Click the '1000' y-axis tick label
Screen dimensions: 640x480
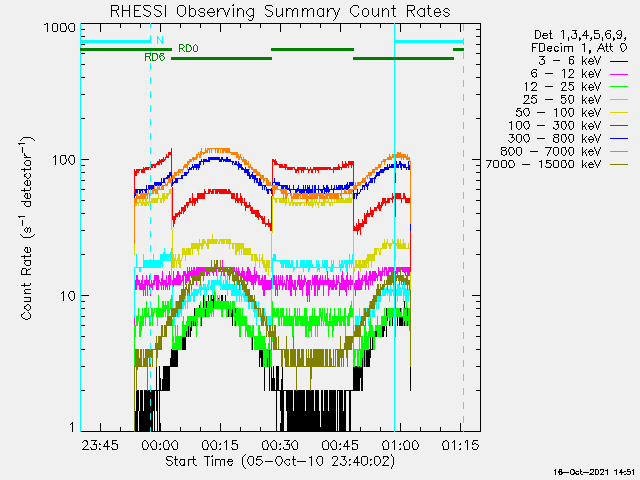pos(60,28)
